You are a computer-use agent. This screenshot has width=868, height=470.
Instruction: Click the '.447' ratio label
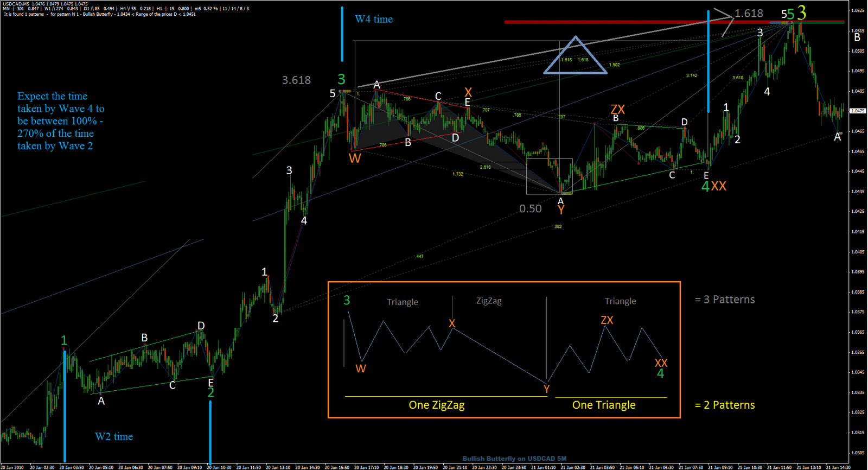coord(419,256)
